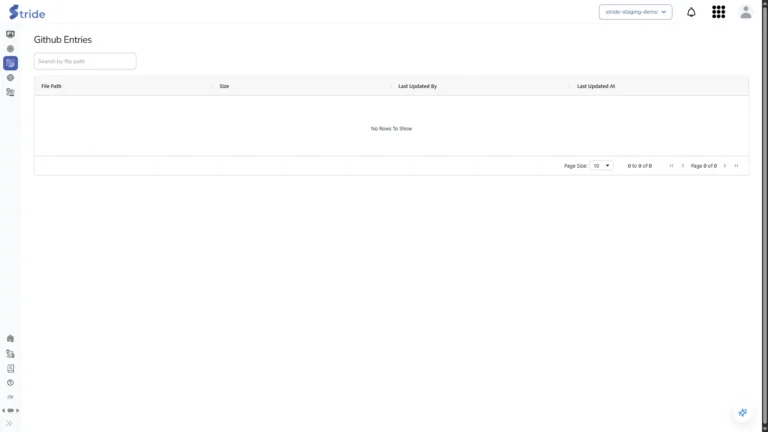Open the stride-staging-demo workspace dropdown
Screen dimensions: 768x432
(635, 12)
